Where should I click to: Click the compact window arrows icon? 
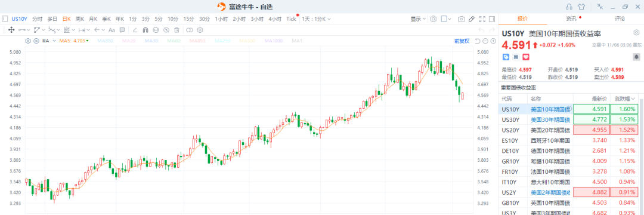[x=600, y=7]
